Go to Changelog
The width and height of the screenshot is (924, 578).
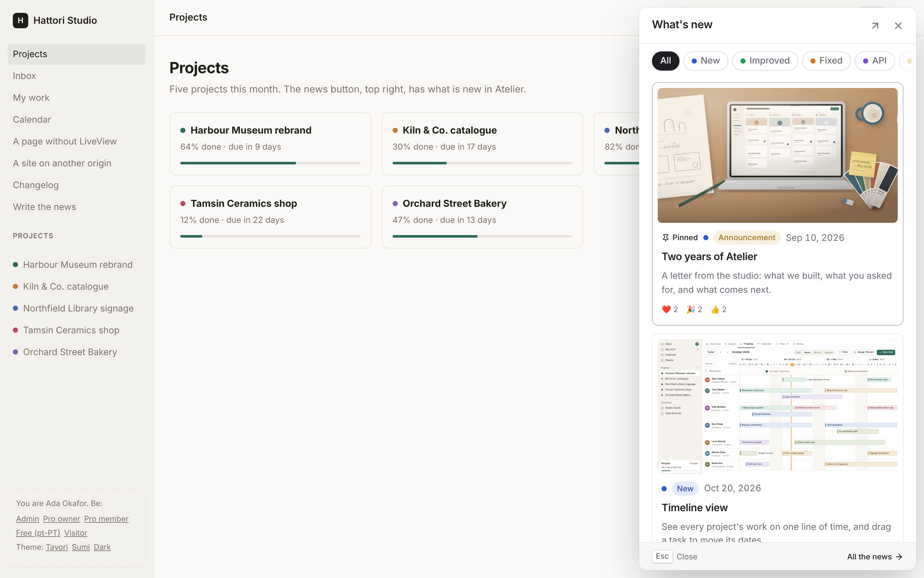pos(76,185)
